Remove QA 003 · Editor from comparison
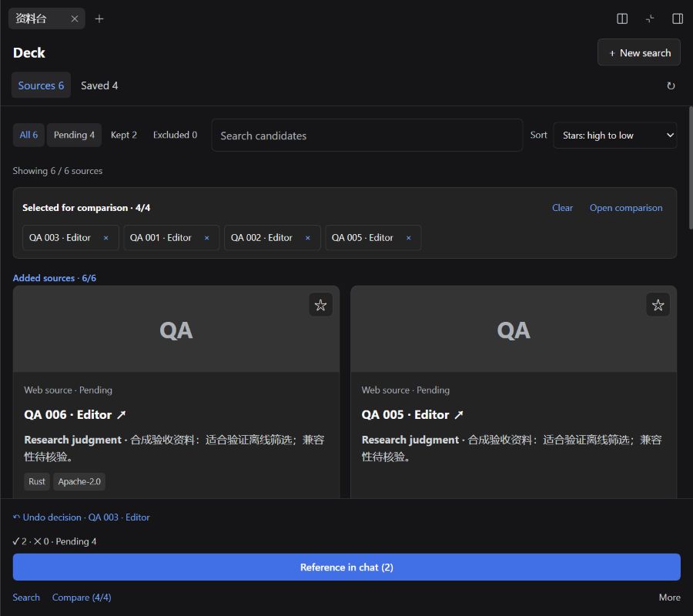Viewport: 693px width, 616px height. [x=106, y=238]
